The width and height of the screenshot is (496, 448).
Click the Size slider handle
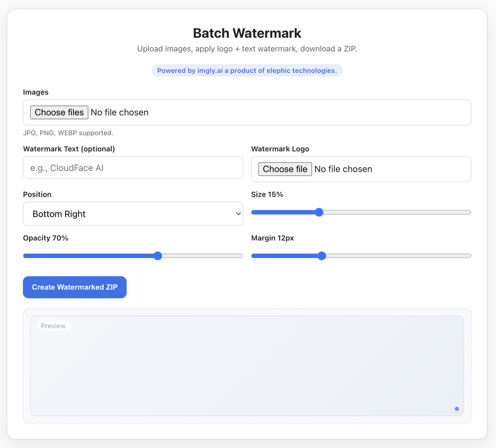point(319,212)
